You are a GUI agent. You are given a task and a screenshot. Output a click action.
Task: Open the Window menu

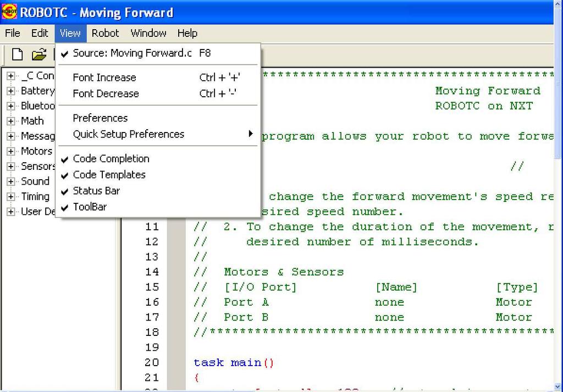tap(148, 34)
